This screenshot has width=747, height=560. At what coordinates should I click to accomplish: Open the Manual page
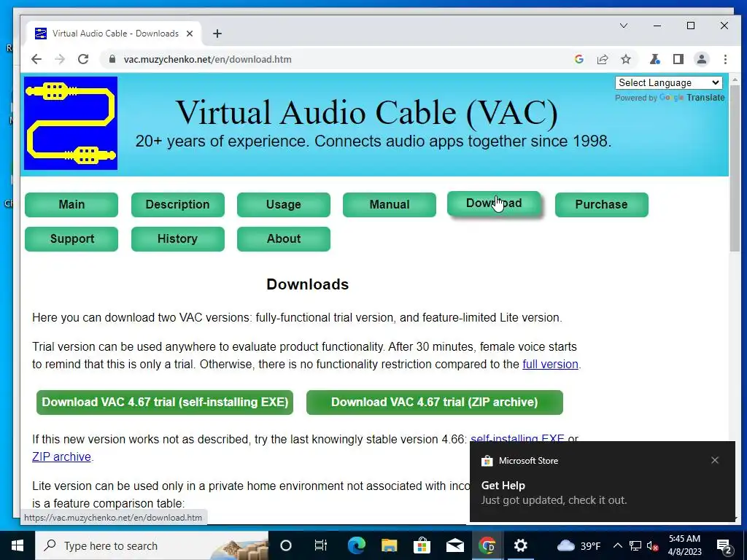390,204
